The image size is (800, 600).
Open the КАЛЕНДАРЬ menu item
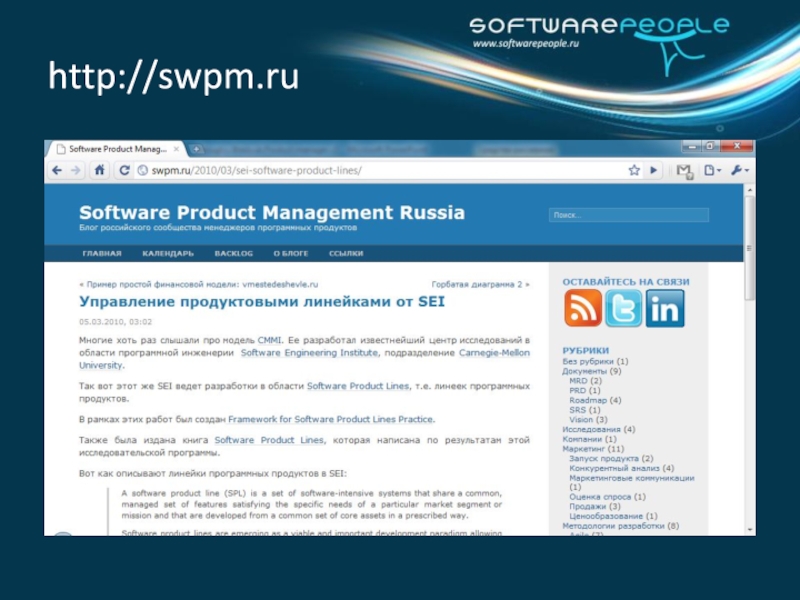168,254
